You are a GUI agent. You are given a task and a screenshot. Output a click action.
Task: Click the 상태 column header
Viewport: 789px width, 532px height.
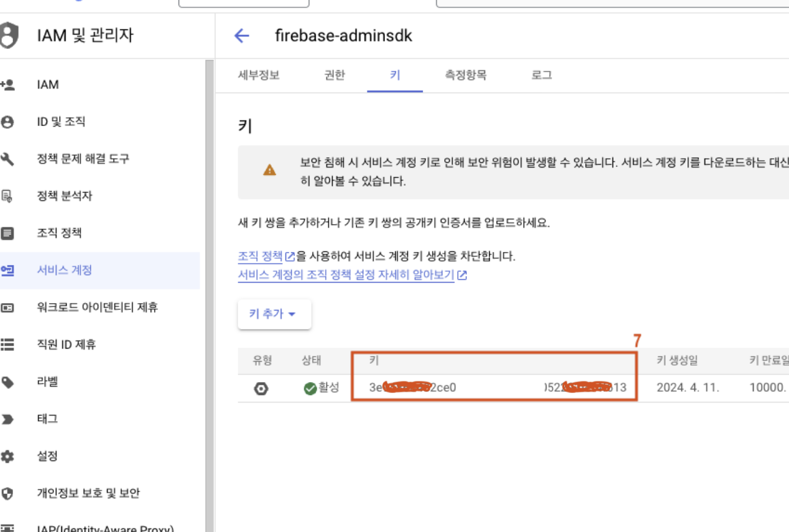pyautogui.click(x=311, y=360)
